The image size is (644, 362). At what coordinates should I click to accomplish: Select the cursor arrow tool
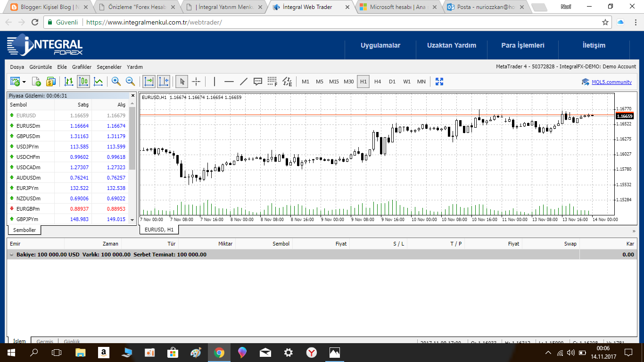click(182, 82)
